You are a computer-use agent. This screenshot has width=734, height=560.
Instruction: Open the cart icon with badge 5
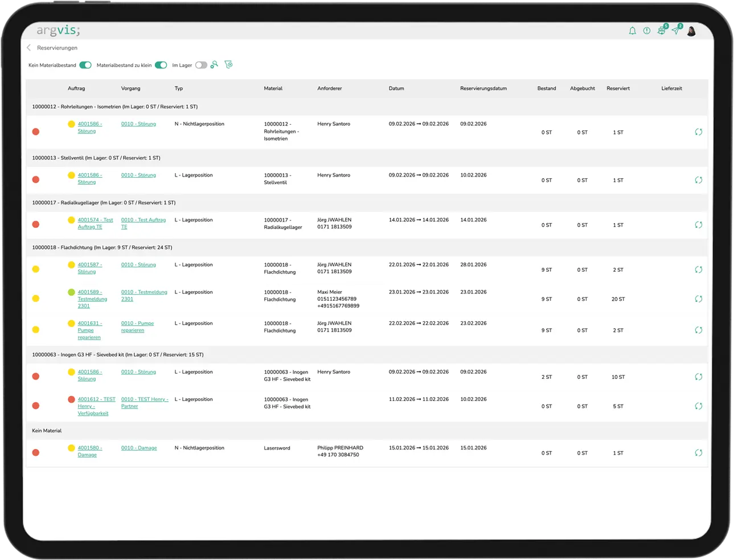point(661,31)
